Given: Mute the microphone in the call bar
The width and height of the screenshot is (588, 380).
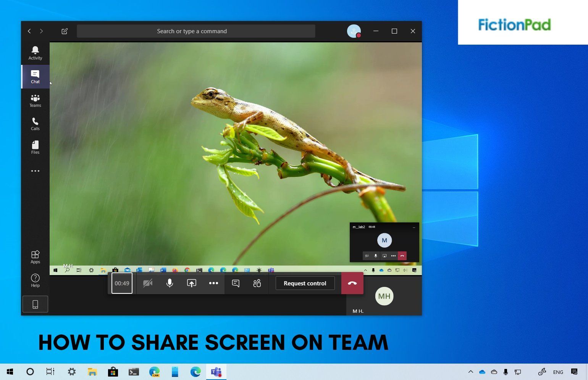Looking at the screenshot, I should coord(170,283).
